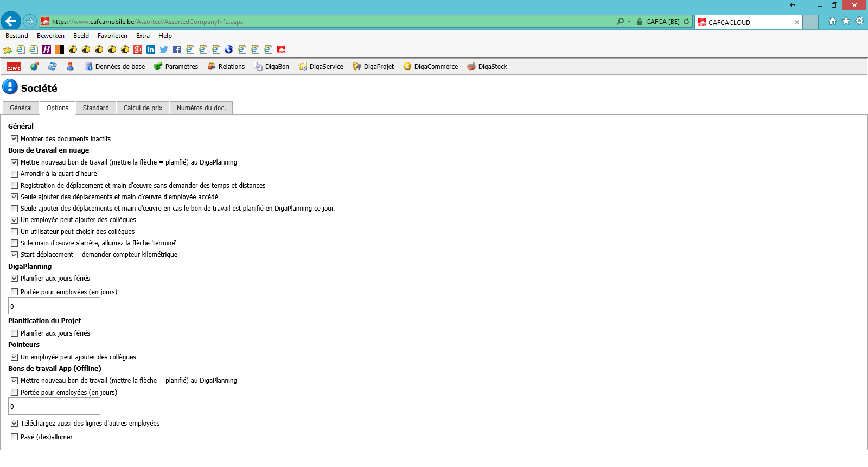This screenshot has width=868, height=467.
Task: Click the CAFCA logo in app toolbar
Action: [x=14, y=66]
